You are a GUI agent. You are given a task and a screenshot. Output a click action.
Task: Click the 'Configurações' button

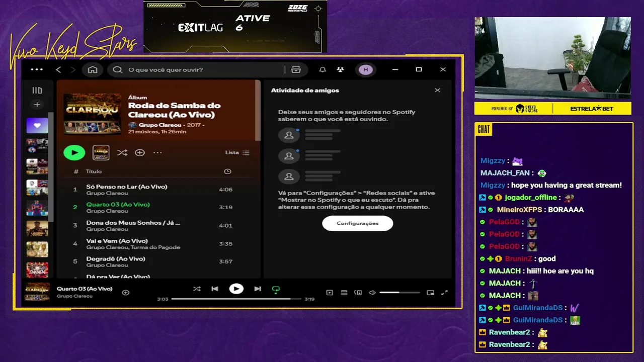click(358, 223)
